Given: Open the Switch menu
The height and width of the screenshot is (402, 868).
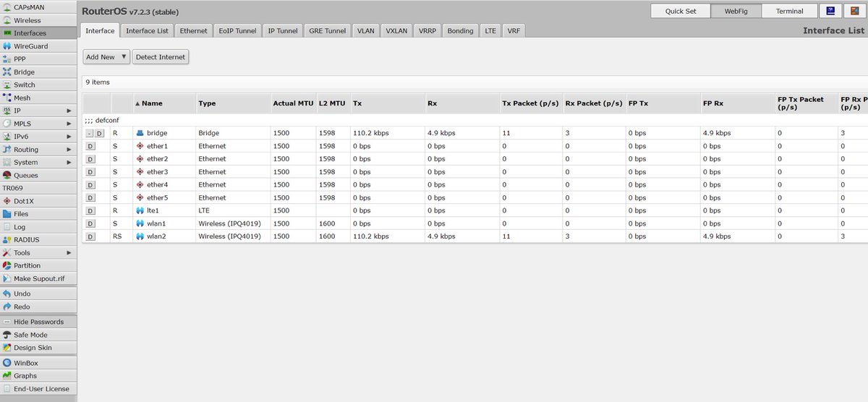Looking at the screenshot, I should [38, 85].
